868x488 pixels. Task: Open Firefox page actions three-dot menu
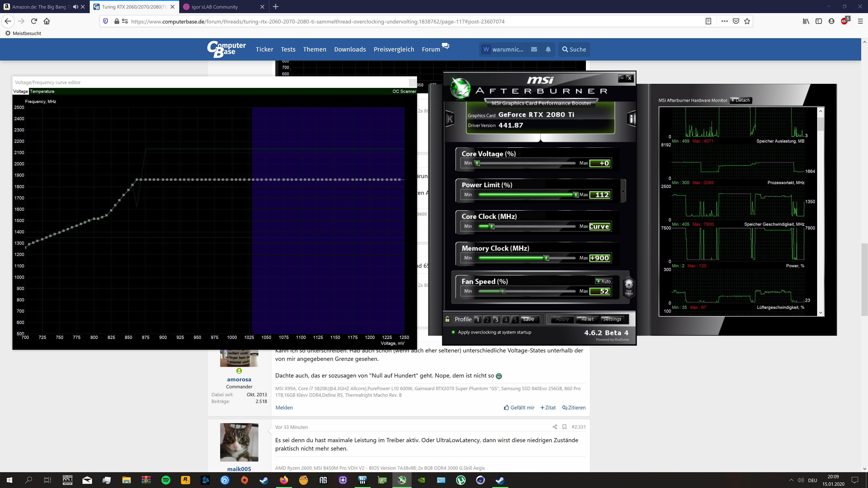(724, 21)
